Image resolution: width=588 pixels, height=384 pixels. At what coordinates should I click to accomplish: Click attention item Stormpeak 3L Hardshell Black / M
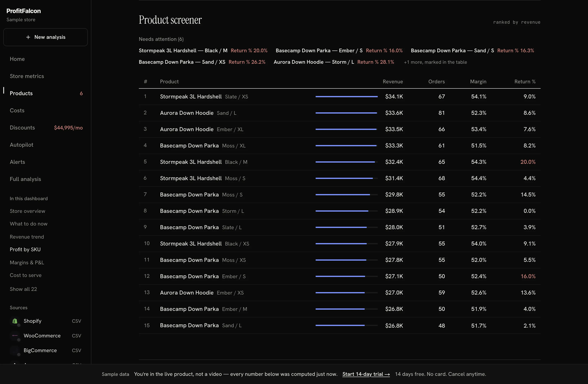click(203, 50)
